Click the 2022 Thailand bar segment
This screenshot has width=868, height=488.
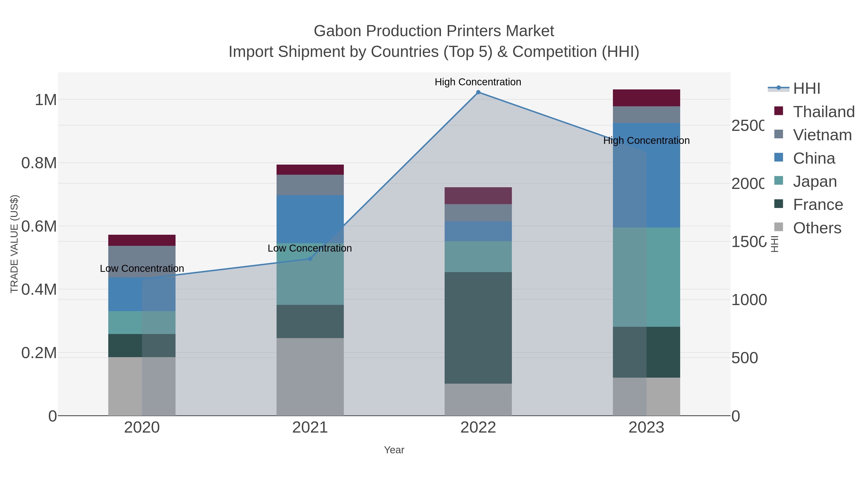click(x=478, y=196)
